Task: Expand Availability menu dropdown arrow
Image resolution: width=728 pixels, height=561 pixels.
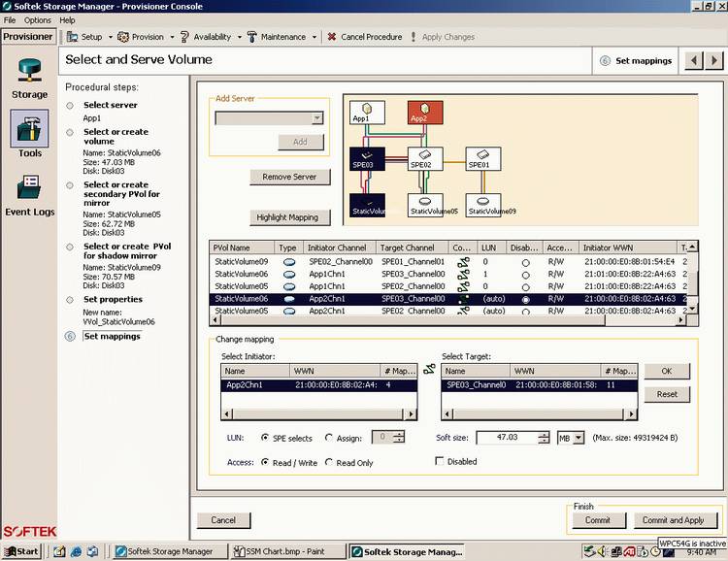Action: pyautogui.click(x=239, y=37)
